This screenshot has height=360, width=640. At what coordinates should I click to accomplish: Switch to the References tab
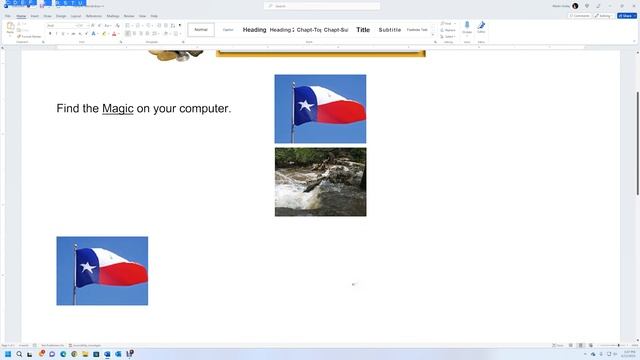pos(93,16)
